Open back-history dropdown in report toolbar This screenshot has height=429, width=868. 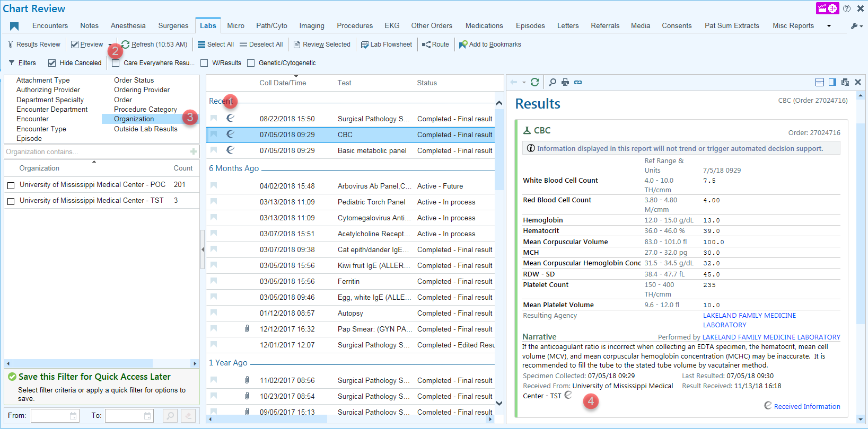524,82
